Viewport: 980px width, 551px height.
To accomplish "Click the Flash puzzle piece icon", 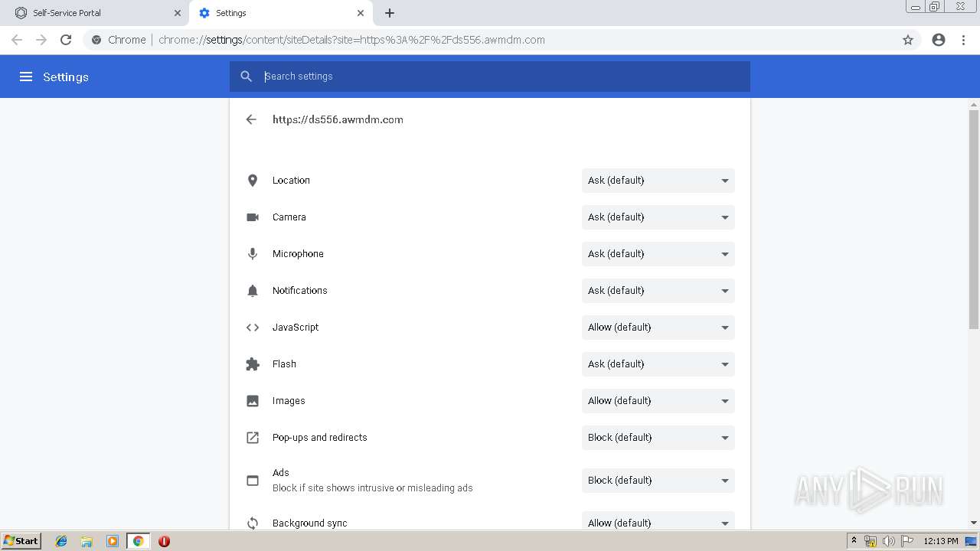I will point(253,364).
